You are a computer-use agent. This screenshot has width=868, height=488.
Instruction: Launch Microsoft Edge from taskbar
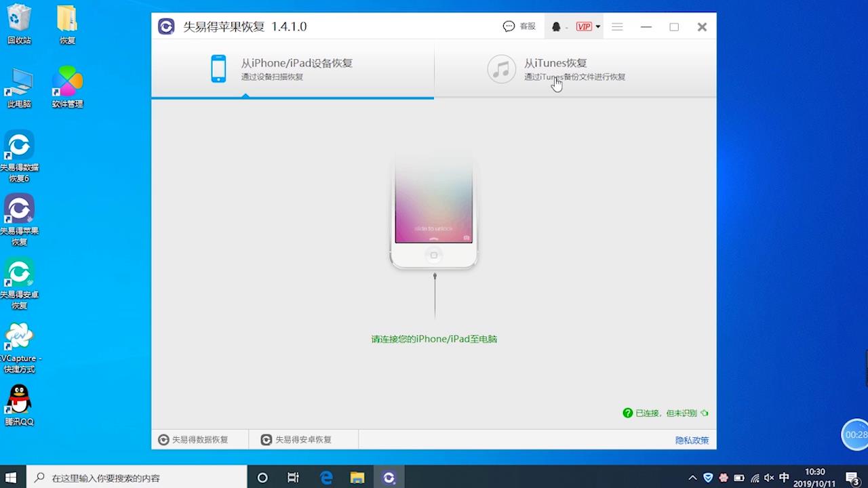pos(326,477)
